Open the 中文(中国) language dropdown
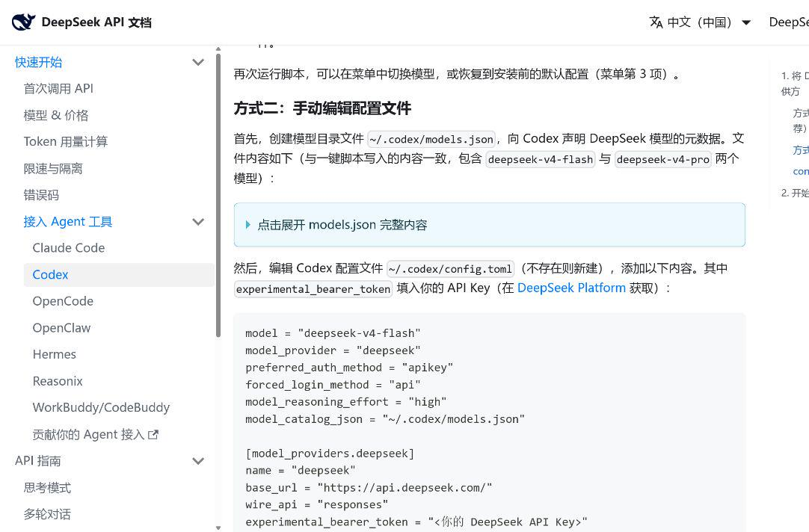This screenshot has width=809, height=532. 700,22
